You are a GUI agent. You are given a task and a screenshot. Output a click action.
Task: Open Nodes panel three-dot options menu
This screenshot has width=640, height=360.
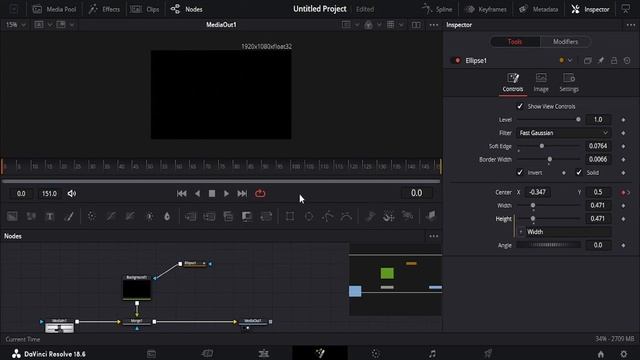(x=433, y=236)
